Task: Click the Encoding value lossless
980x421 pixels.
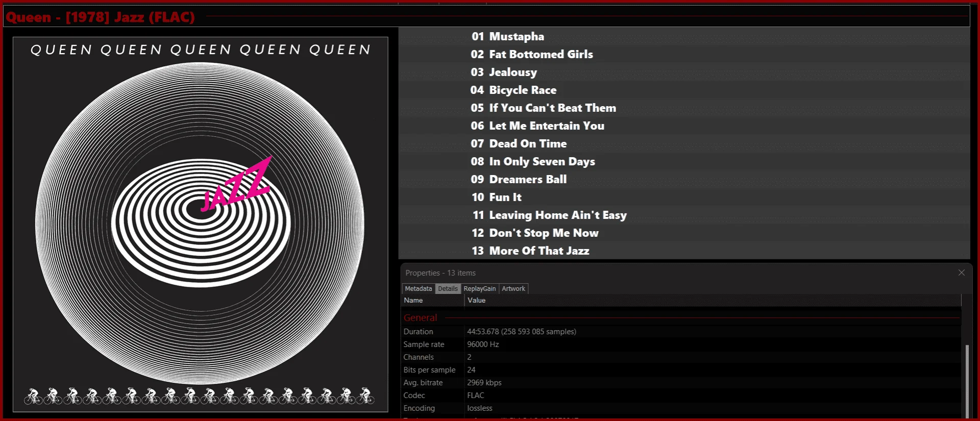Action: tap(480, 408)
